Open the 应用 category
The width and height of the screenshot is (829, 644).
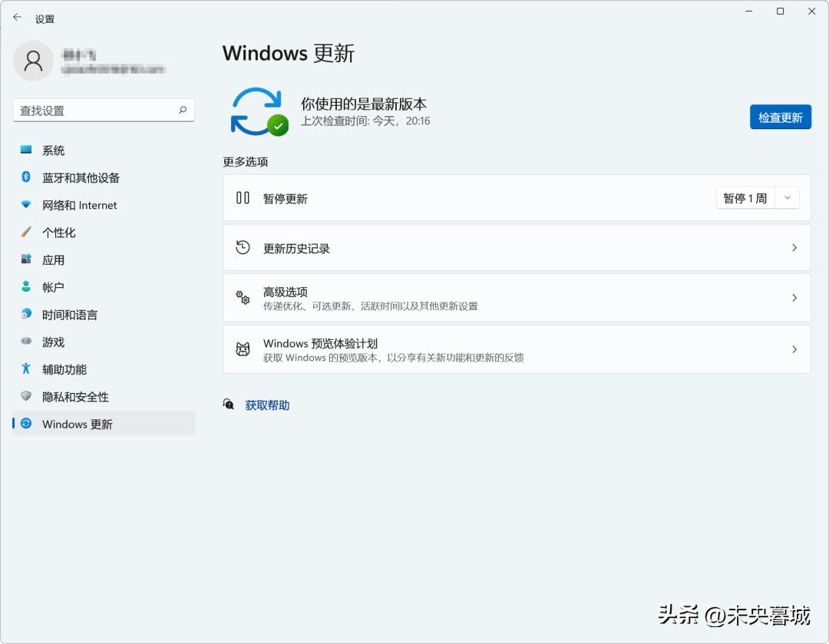coord(104,259)
